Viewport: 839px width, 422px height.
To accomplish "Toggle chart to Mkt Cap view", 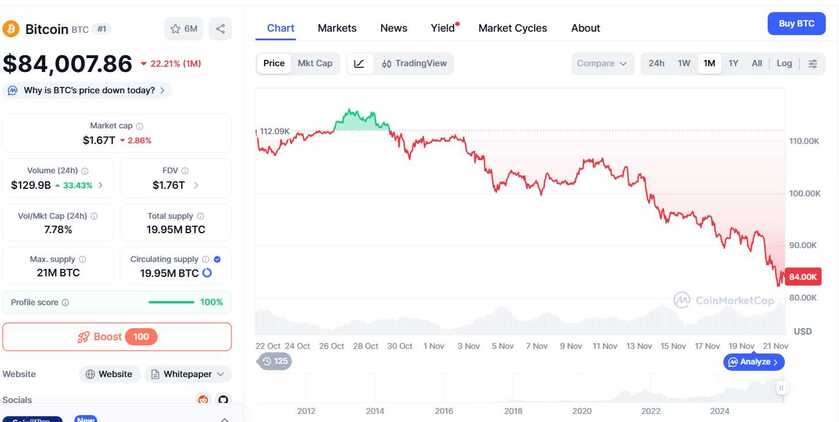I will tap(315, 64).
